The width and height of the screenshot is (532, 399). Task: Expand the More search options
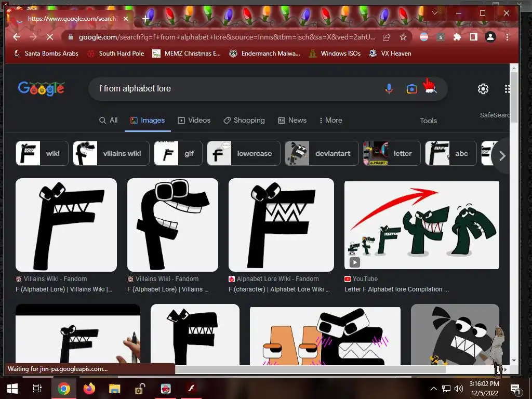click(330, 120)
